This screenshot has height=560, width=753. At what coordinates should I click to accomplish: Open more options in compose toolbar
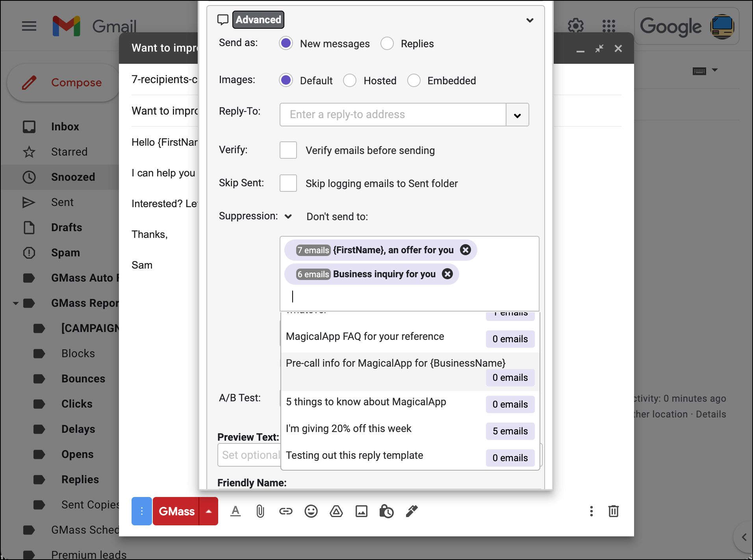click(591, 511)
